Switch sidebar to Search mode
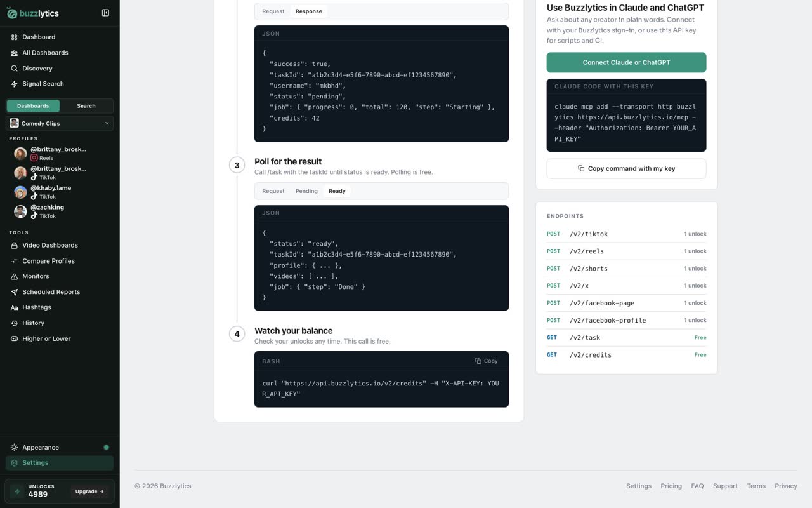 [x=86, y=106]
